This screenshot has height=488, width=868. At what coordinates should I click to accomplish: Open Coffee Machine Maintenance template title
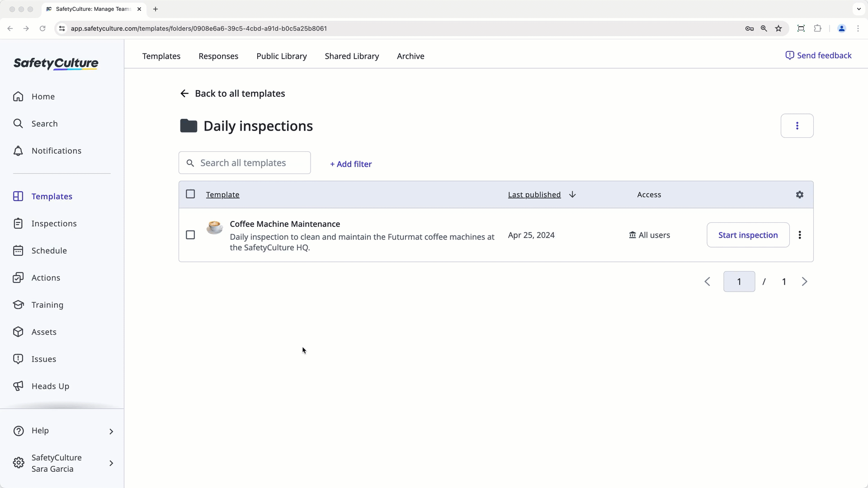(285, 224)
